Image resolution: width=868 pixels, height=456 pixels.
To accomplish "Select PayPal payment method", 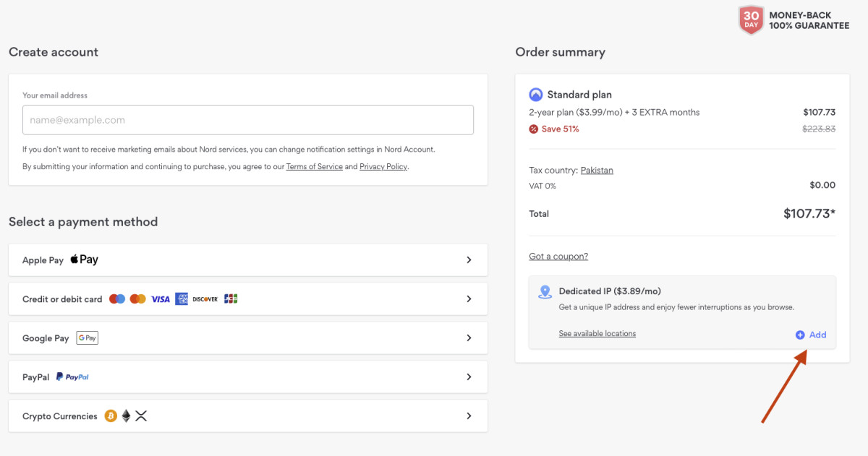I will click(248, 377).
